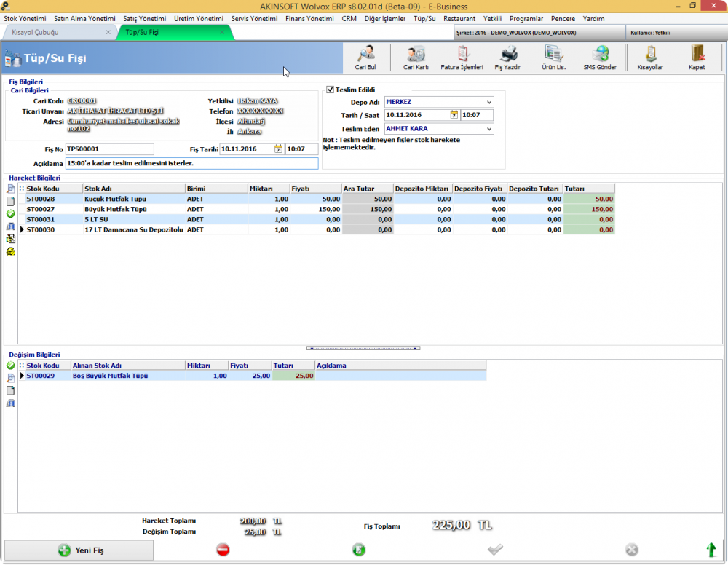Click yellow document-cross icon beside Hareket grid

[11, 239]
